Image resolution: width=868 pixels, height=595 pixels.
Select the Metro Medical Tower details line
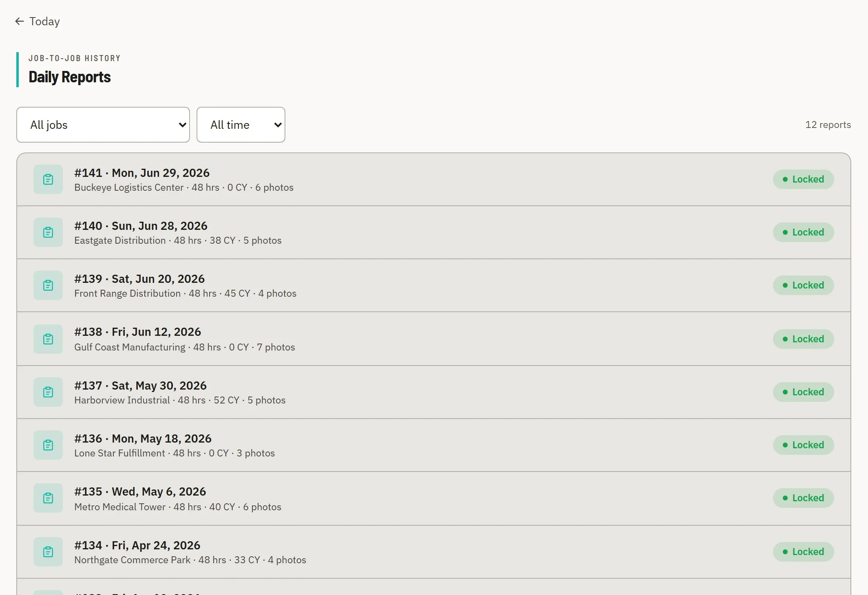click(x=178, y=507)
